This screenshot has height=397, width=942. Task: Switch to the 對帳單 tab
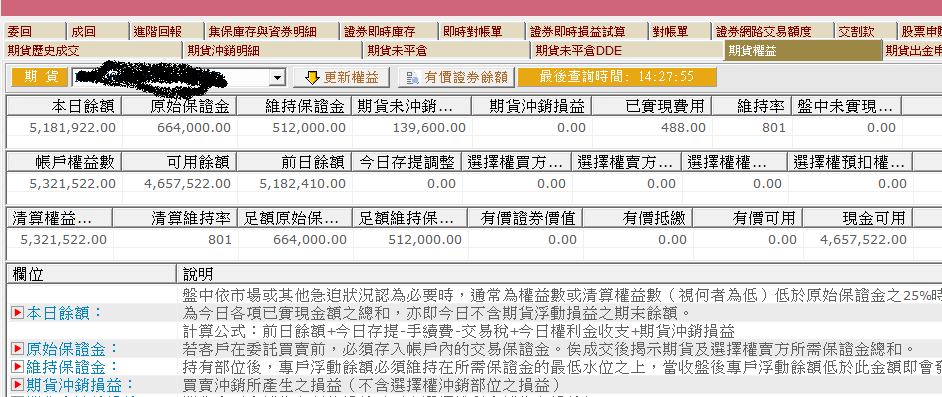coord(681,31)
